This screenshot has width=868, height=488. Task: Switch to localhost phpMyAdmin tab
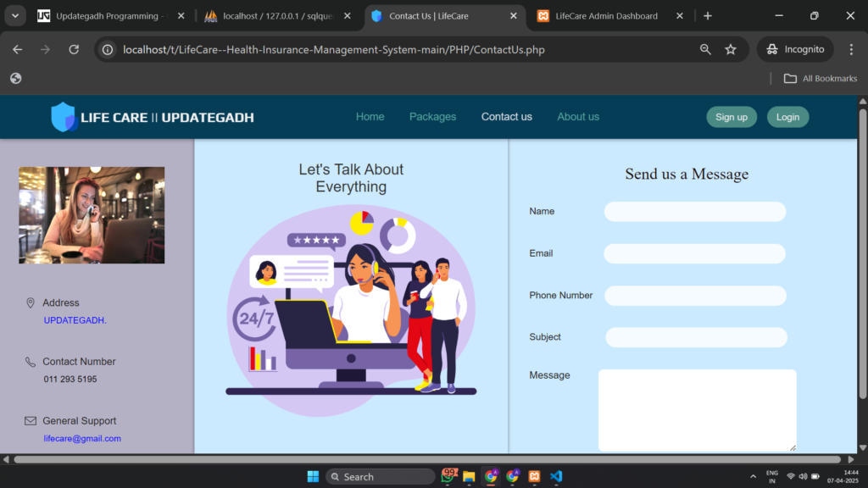point(271,16)
